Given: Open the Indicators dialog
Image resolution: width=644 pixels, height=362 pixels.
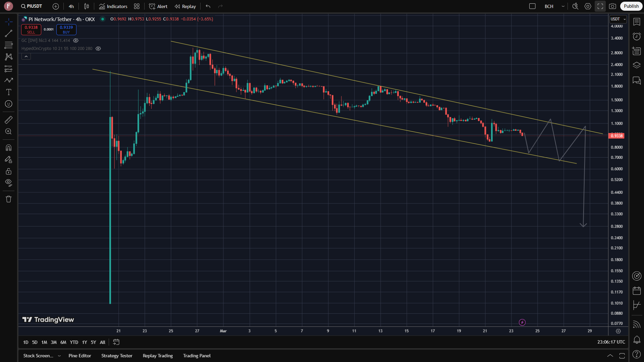Looking at the screenshot, I should [x=113, y=6].
